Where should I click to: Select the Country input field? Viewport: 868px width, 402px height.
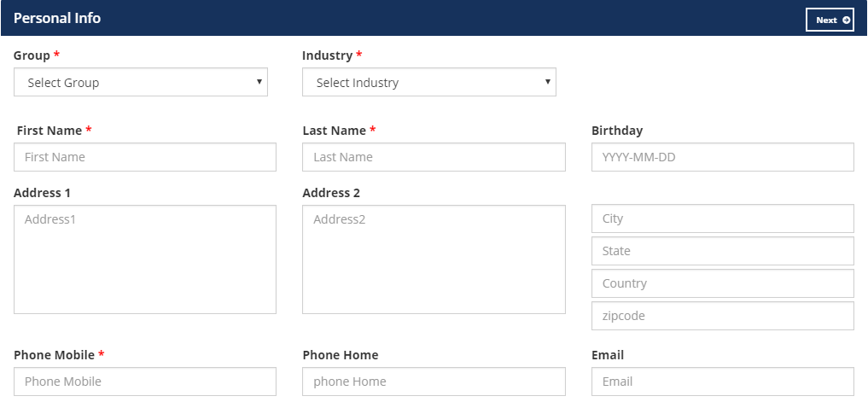(x=723, y=283)
